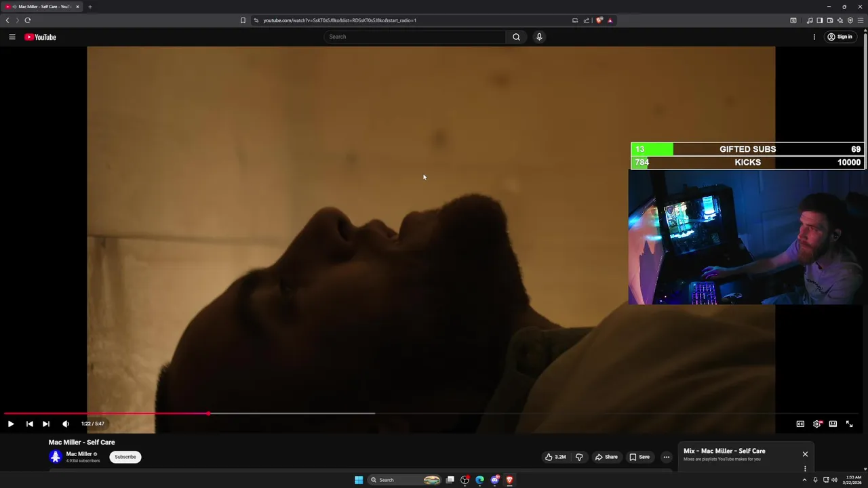Open Brave VPN shield icon
Image resolution: width=868 pixels, height=488 pixels.
click(x=850, y=20)
